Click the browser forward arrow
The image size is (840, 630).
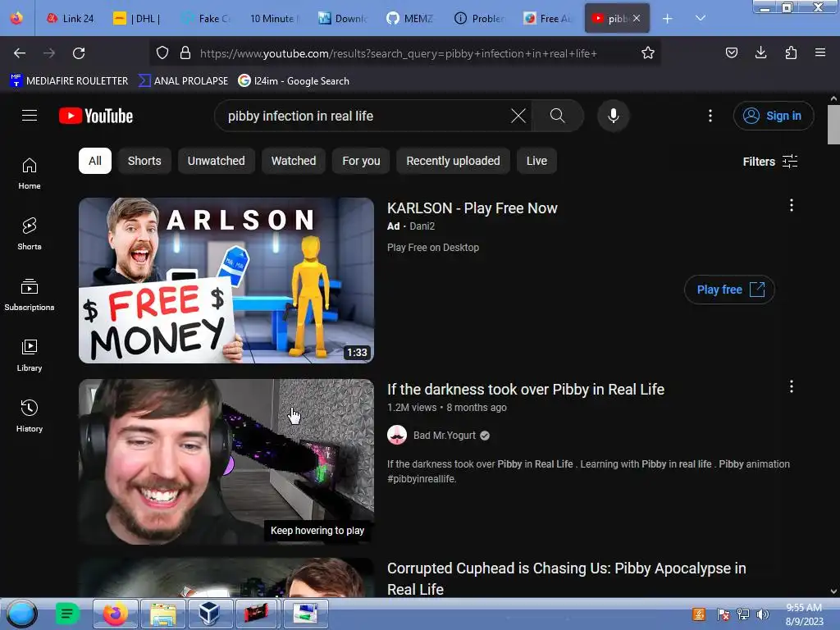pos(49,53)
